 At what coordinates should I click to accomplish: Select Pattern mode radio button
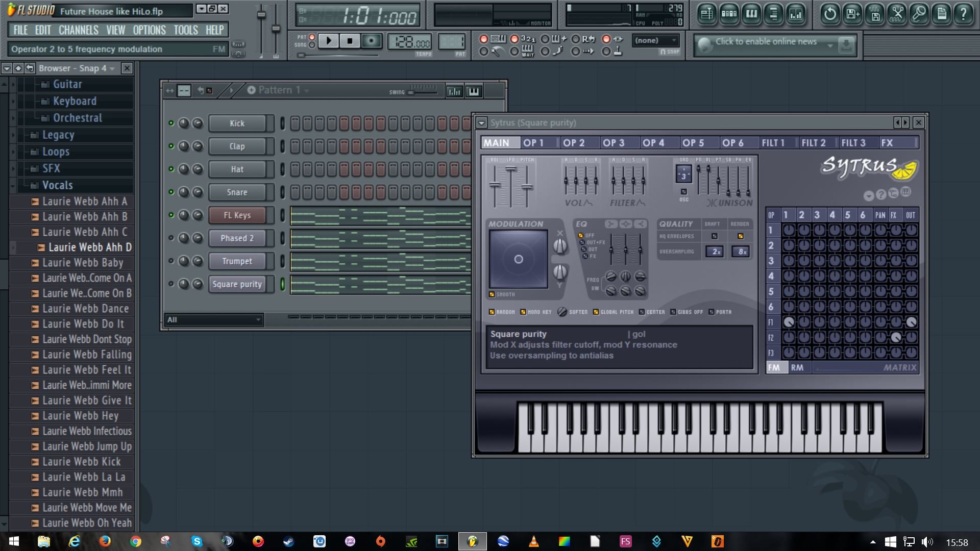click(312, 37)
